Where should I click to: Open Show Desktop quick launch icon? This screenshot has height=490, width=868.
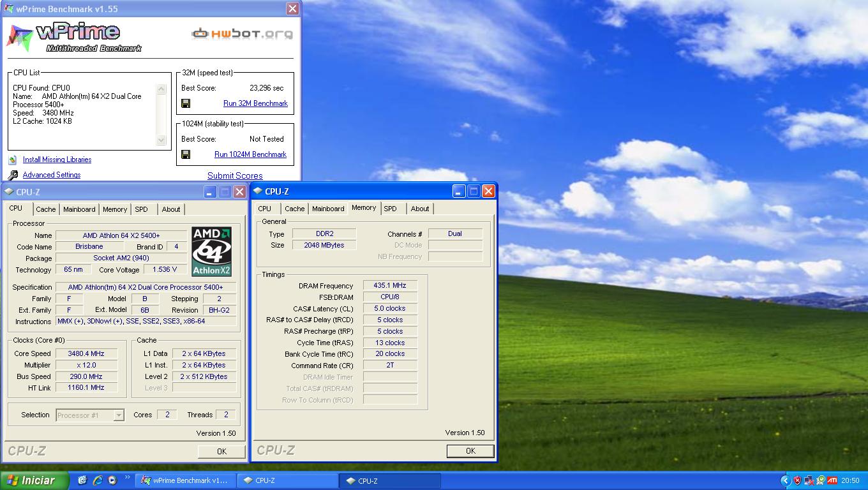pos(82,480)
